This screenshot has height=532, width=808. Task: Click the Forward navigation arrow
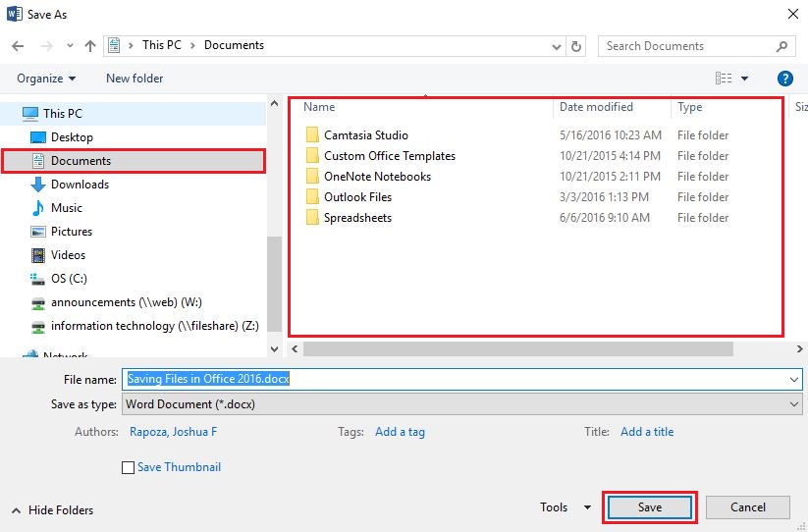47,46
